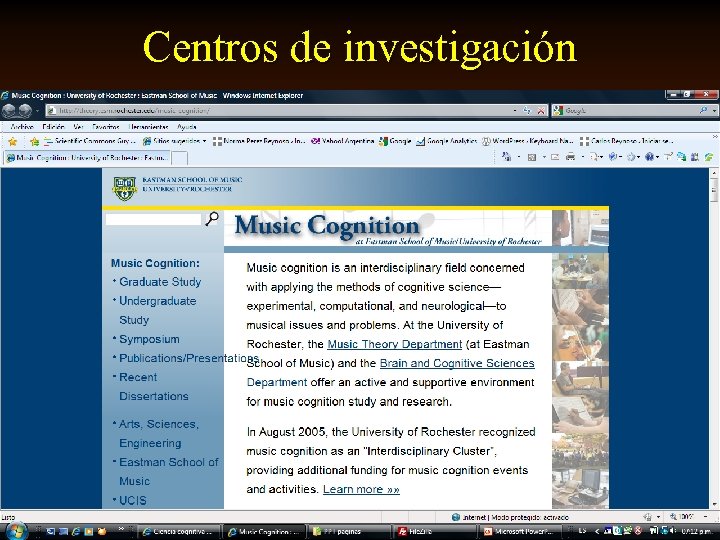720x540 pixels.
Task: Click the magnifier icon beside site search box
Action: [x=212, y=219]
